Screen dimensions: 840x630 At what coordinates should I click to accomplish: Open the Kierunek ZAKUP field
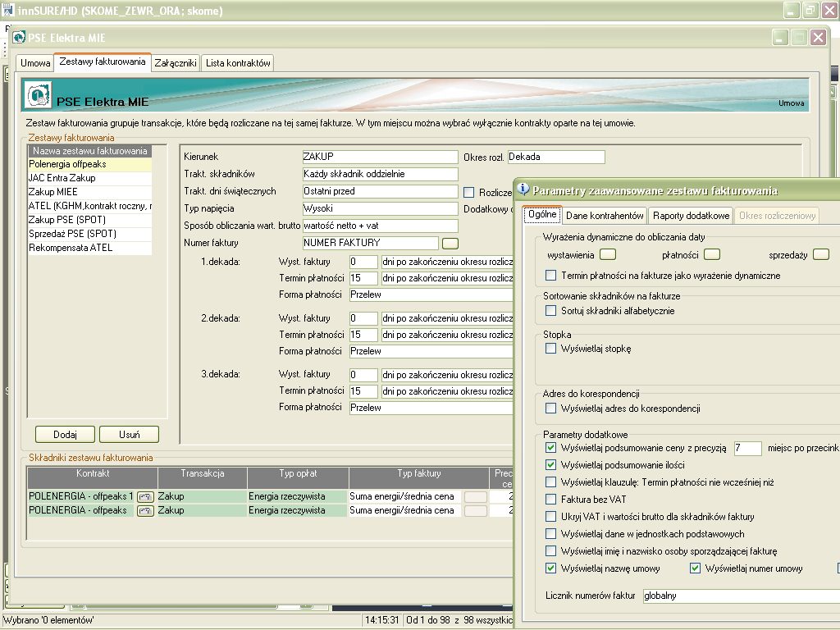[x=380, y=157]
